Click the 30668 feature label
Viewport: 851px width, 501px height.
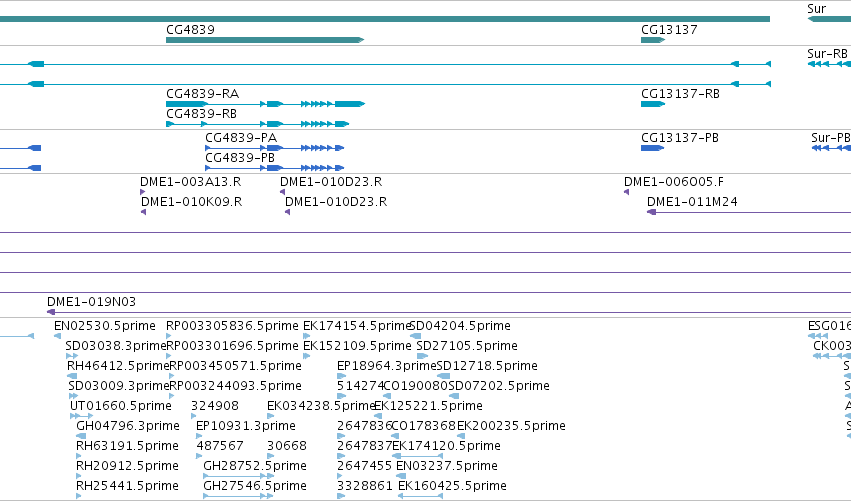click(287, 446)
